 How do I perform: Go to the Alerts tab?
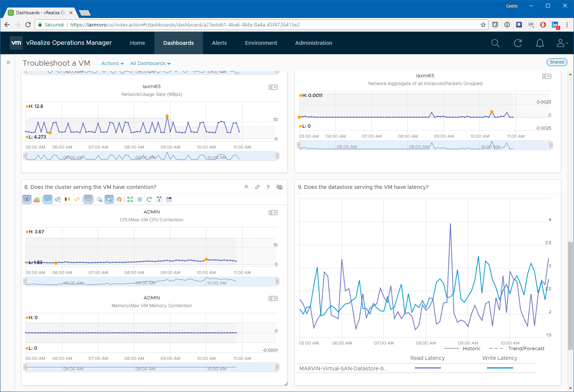click(219, 43)
